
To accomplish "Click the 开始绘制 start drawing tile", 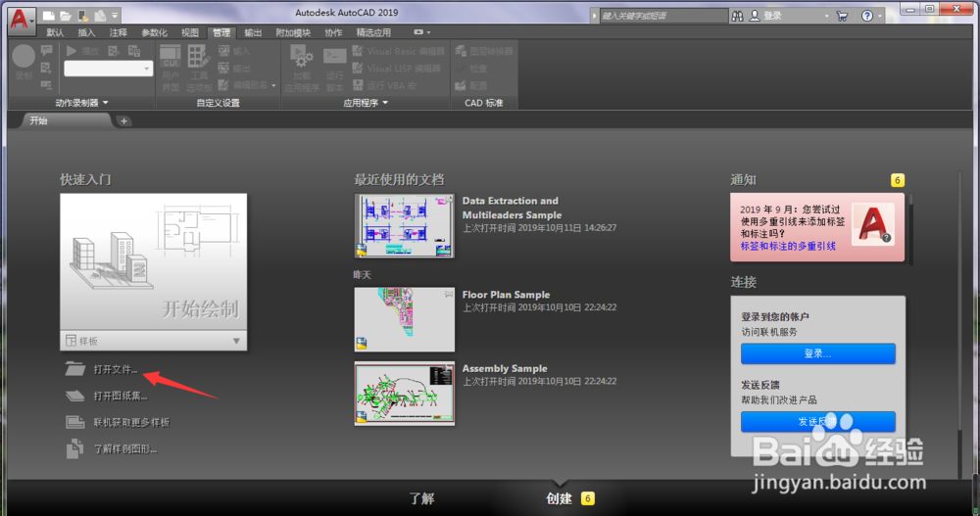I will [x=153, y=261].
